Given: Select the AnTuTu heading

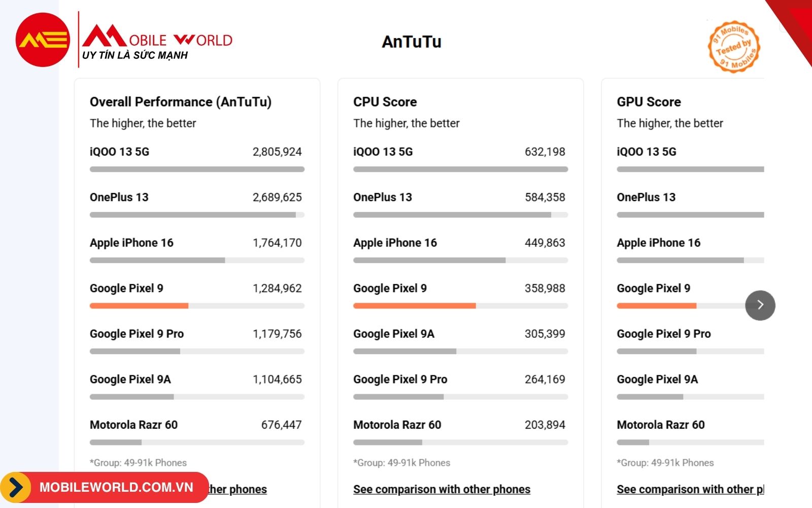Looking at the screenshot, I should point(412,42).
